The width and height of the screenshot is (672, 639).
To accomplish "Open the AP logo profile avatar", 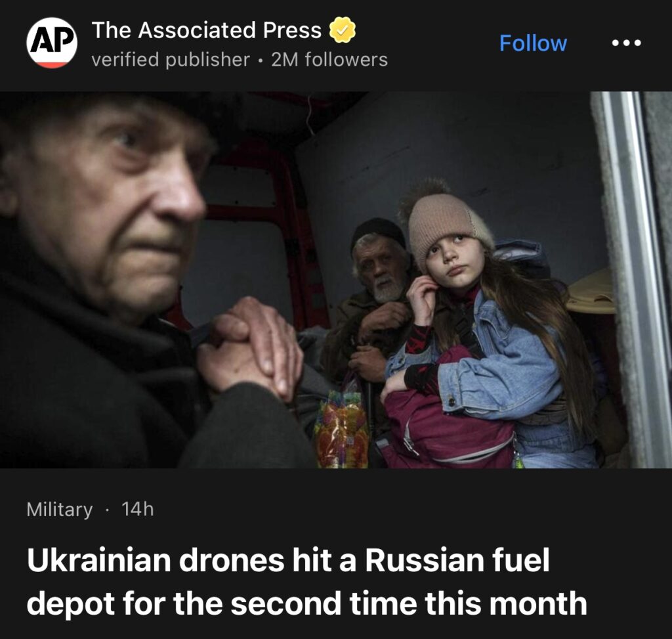I will (x=52, y=43).
